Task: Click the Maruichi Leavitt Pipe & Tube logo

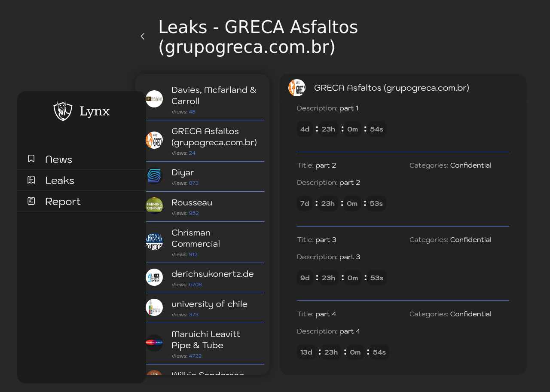Action: click(x=154, y=343)
